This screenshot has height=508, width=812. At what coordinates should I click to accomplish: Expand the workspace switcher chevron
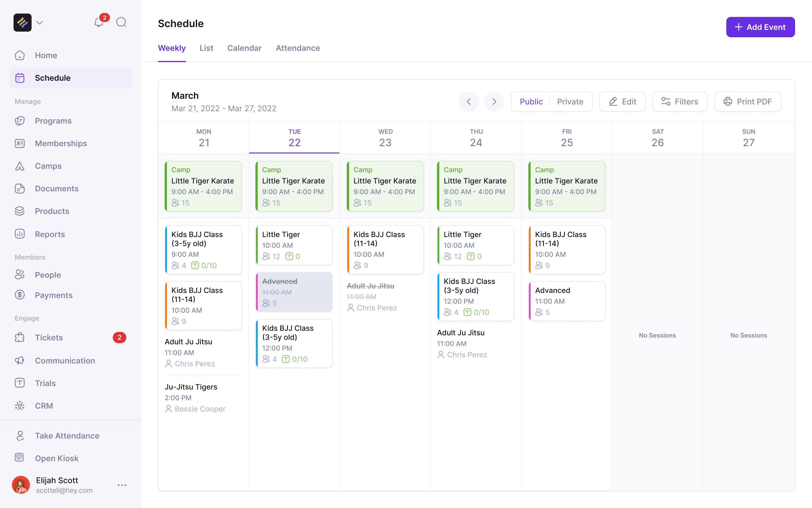(x=39, y=23)
